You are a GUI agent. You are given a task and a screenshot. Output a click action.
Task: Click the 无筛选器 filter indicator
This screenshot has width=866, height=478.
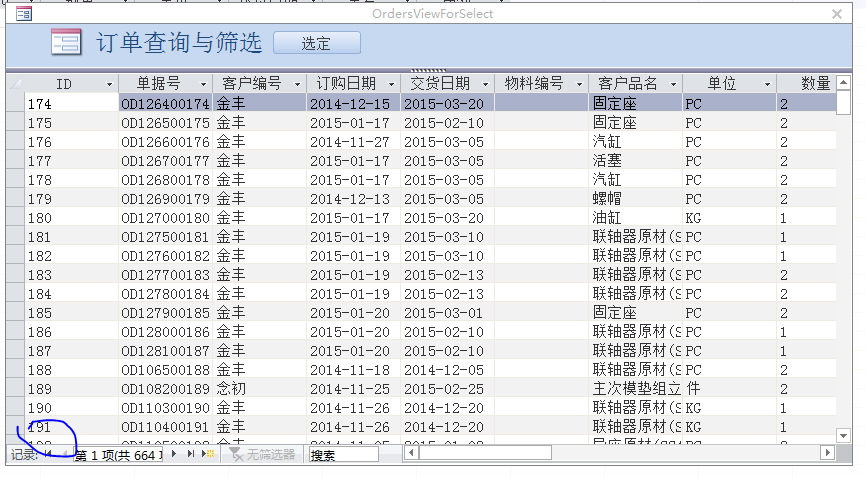point(262,454)
